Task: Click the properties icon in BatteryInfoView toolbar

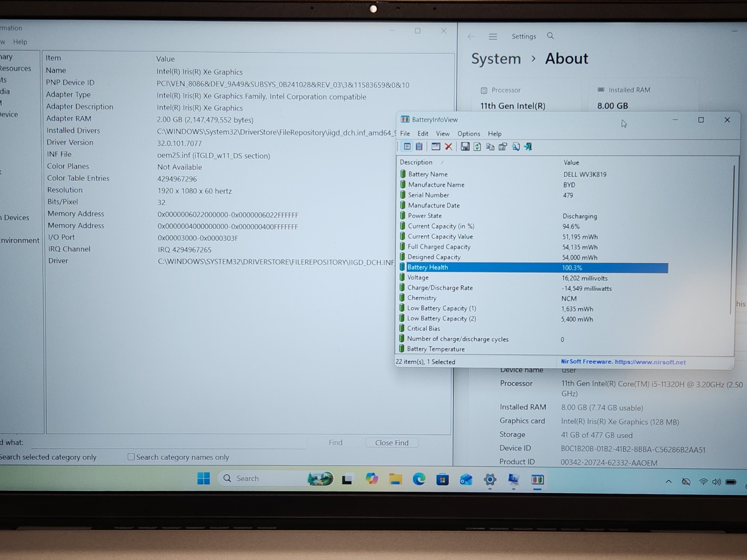Action: point(502,147)
